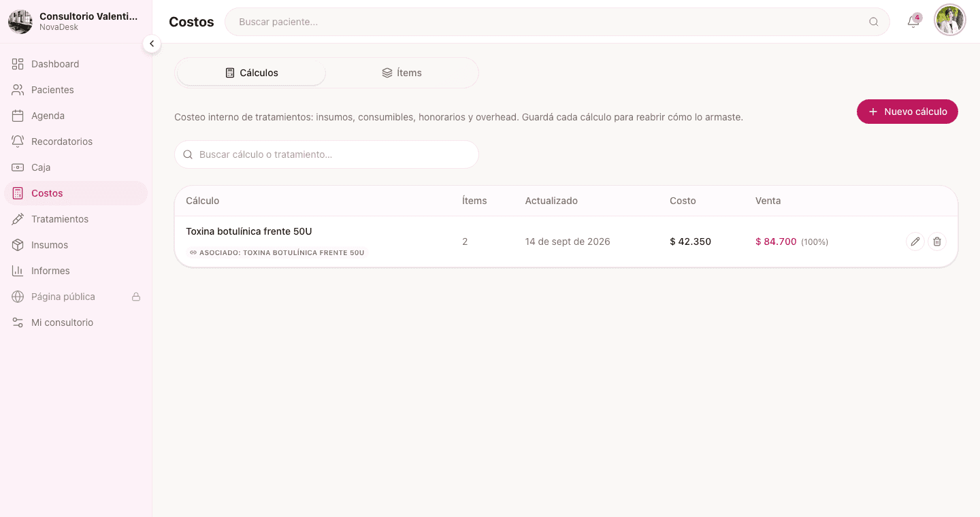Click the Actualizado column header
This screenshot has width=980, height=517.
pos(551,201)
